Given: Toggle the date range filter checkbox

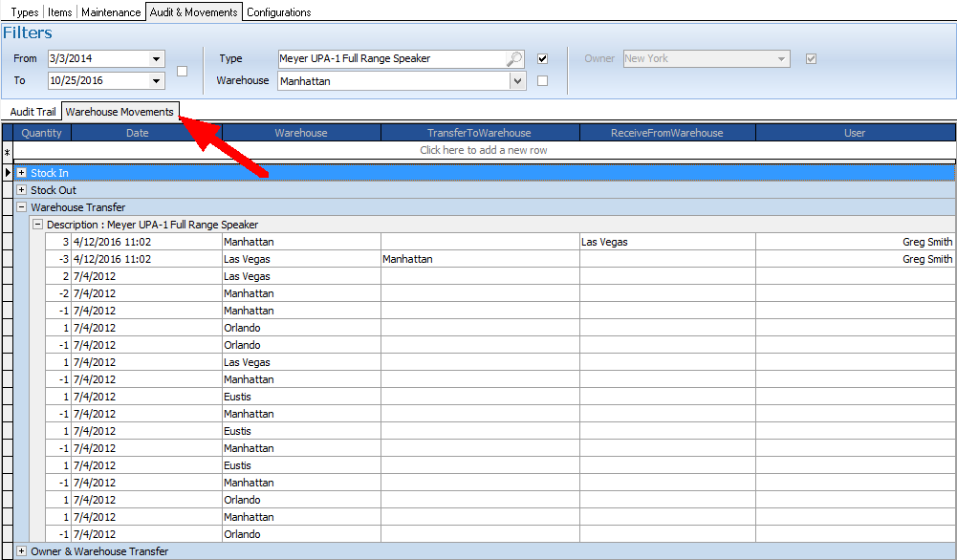Looking at the screenshot, I should point(183,71).
